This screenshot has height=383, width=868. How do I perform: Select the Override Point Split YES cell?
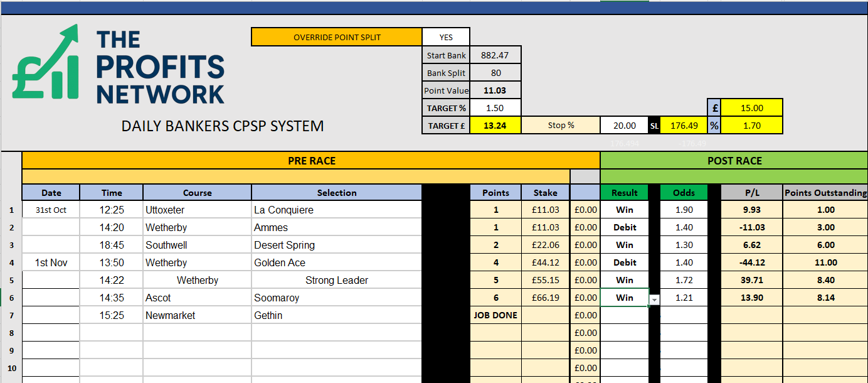446,37
